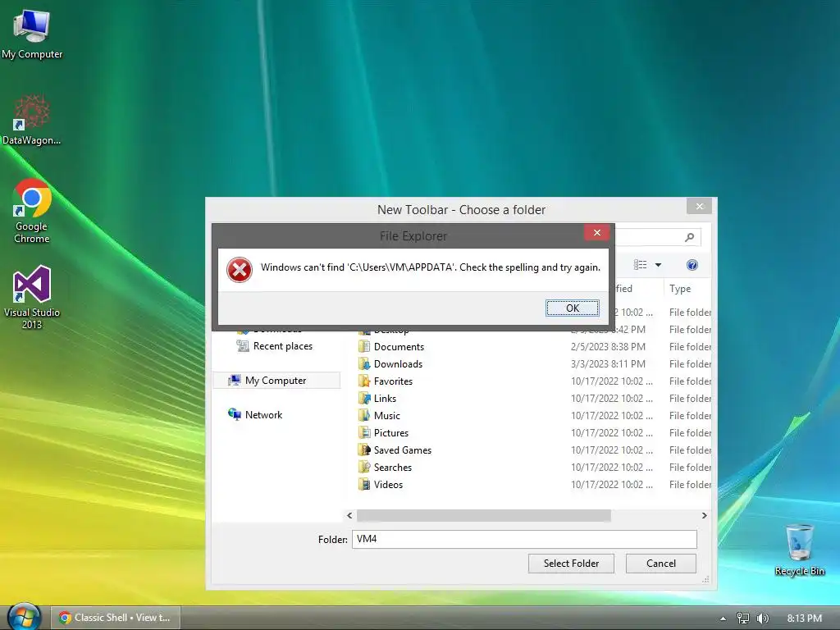Click the change view icon
Image resolution: width=840 pixels, height=630 pixels.
(x=640, y=265)
